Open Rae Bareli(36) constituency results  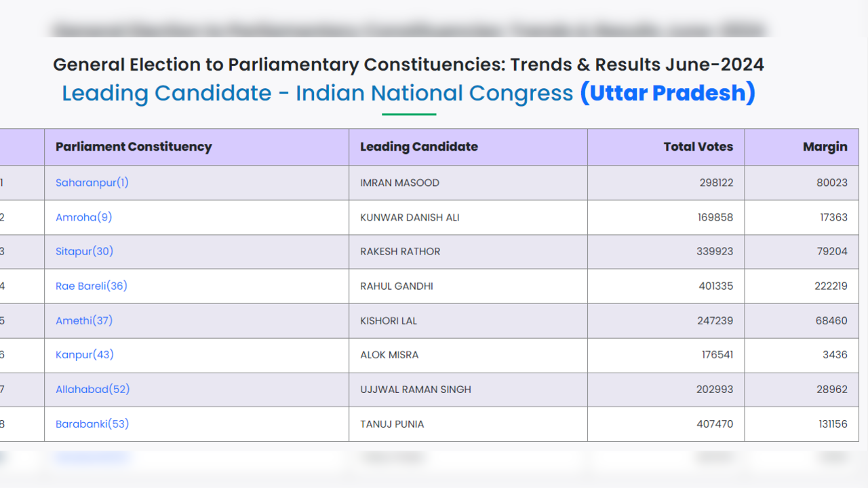92,286
